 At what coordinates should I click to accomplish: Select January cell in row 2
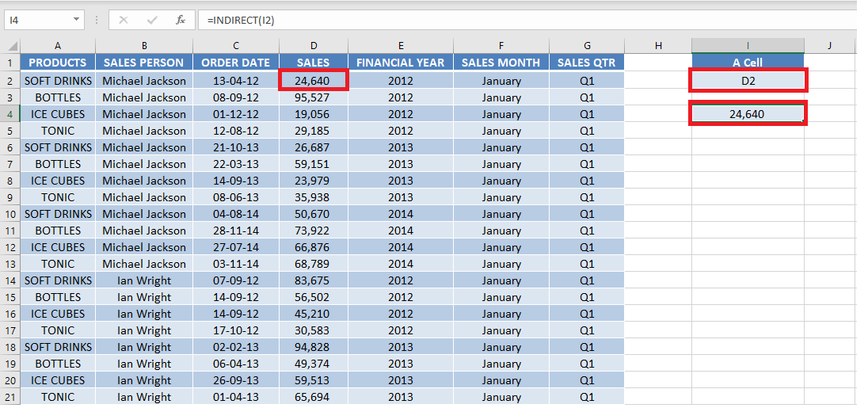click(501, 81)
